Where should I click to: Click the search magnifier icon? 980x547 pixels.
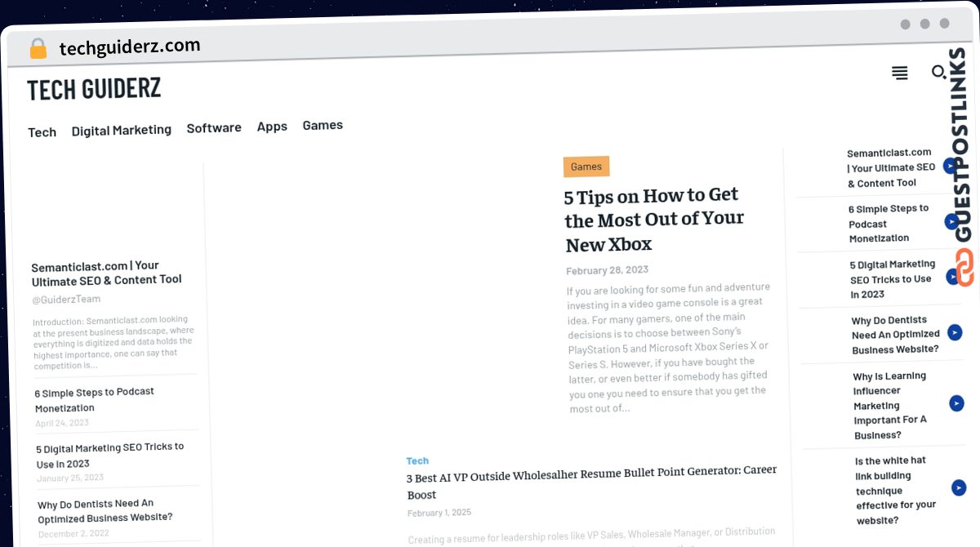click(939, 73)
